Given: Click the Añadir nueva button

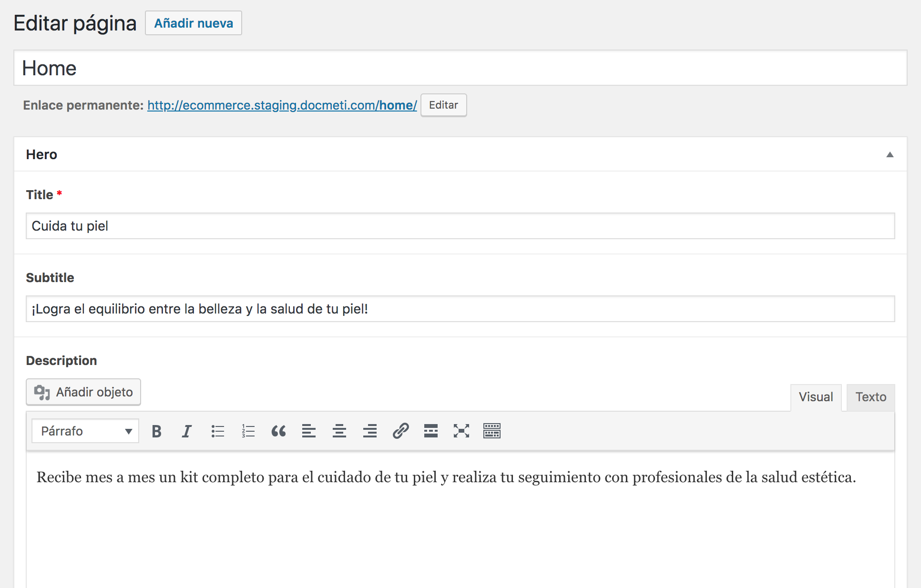Looking at the screenshot, I should point(194,23).
